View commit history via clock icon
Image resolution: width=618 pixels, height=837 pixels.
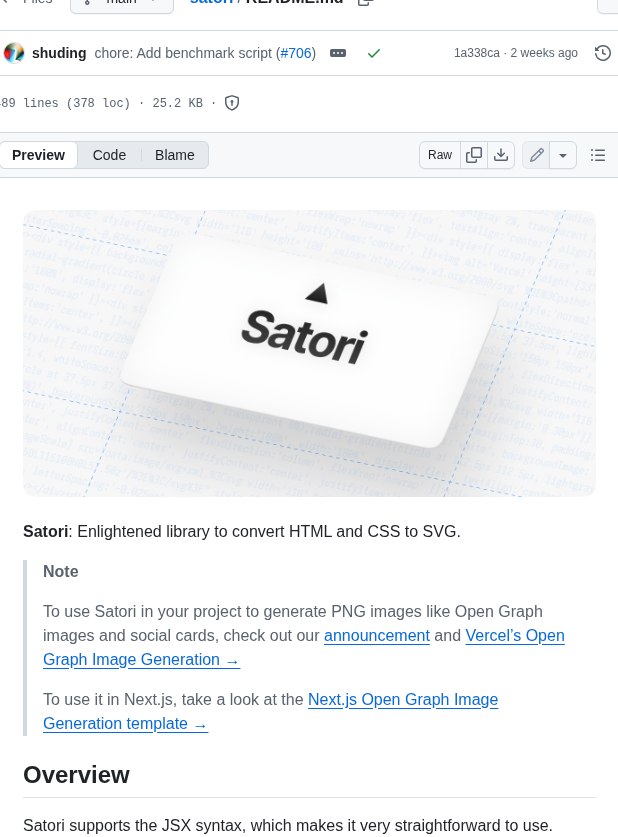(604, 52)
